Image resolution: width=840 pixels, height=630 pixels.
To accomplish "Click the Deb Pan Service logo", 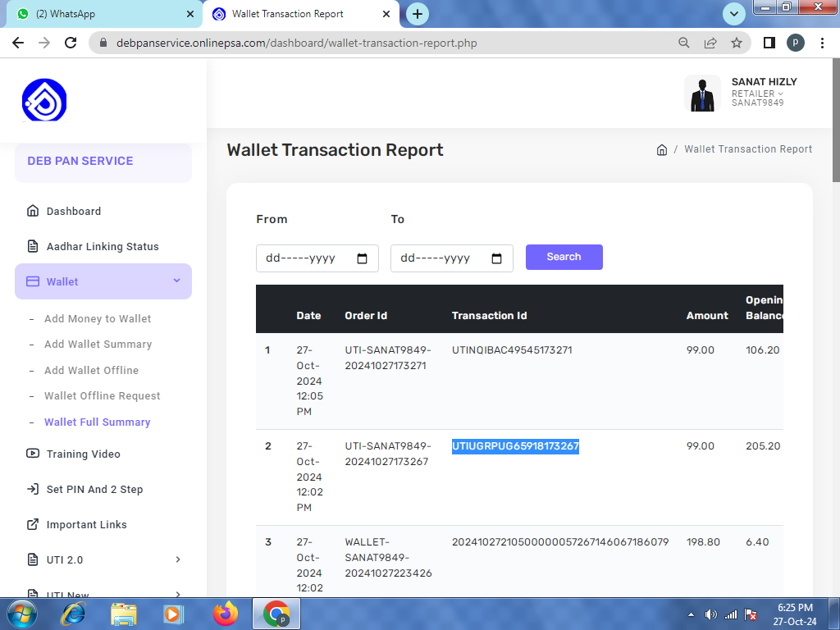I will pyautogui.click(x=44, y=100).
